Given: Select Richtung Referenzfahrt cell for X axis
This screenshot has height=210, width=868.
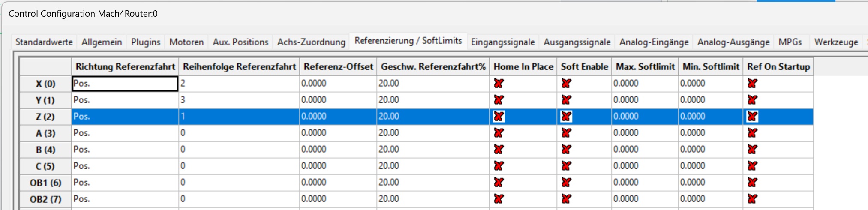Looking at the screenshot, I should pyautogui.click(x=125, y=84).
